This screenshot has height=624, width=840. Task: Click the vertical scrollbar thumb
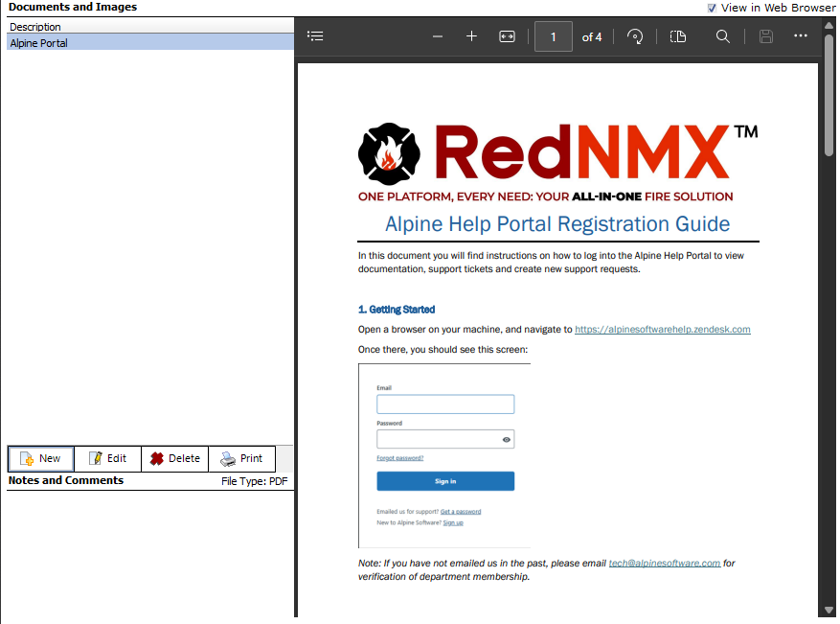pos(829,95)
